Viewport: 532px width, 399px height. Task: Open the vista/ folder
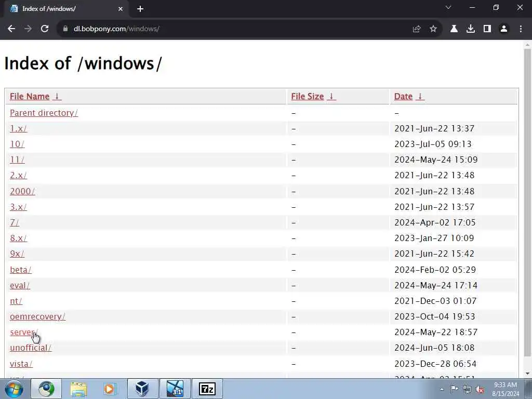(x=21, y=364)
